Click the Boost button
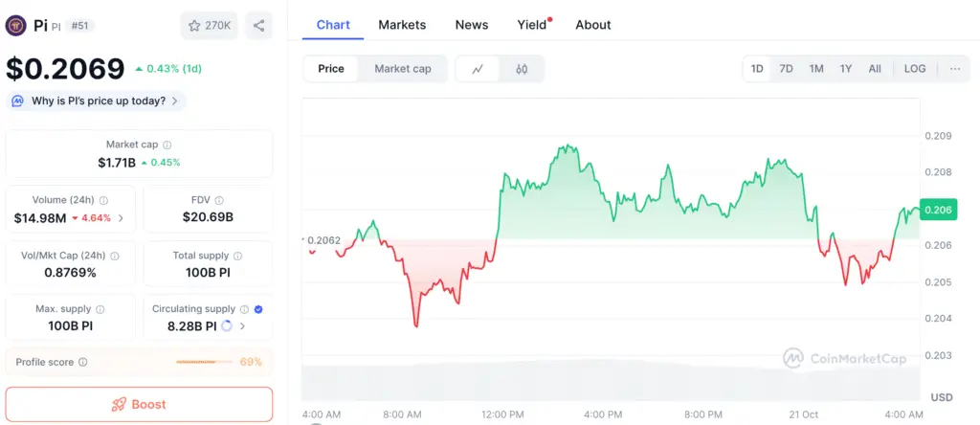980x425 pixels. (139, 404)
